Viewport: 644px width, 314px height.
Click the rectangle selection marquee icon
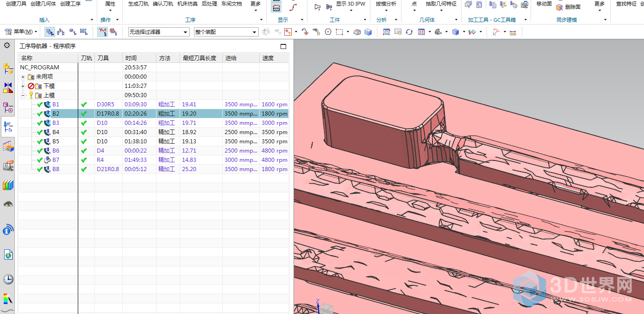pyautogui.click(x=339, y=32)
